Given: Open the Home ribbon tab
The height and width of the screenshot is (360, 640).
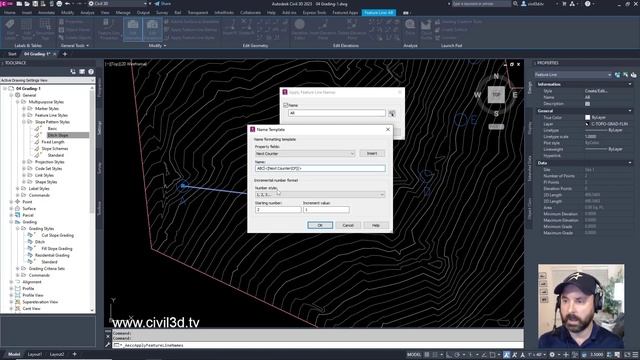Looking at the screenshot, I should pos(9,13).
